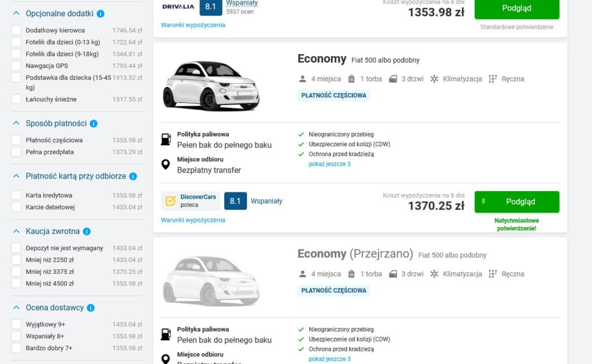Screen dimensions: 592x364
Task: Click Podgląd button for 1353.98 zł offer
Action: pyautogui.click(x=517, y=8)
